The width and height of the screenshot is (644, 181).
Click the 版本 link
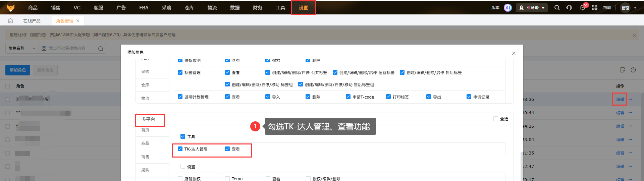click(x=495, y=8)
